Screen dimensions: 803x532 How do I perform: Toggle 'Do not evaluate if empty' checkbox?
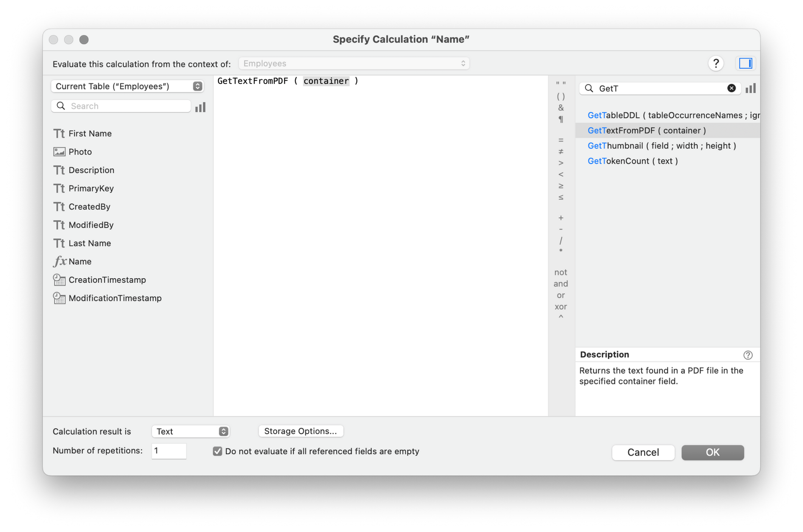217,451
